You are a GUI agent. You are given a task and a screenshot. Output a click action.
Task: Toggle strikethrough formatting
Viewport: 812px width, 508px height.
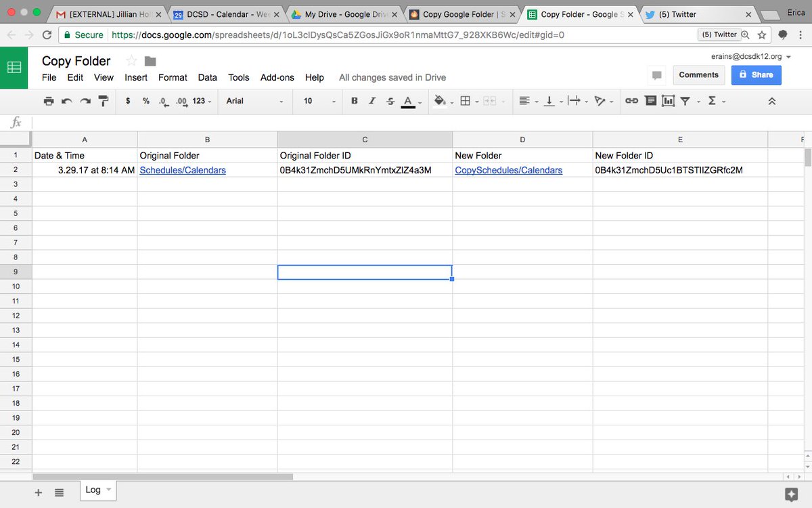click(390, 101)
